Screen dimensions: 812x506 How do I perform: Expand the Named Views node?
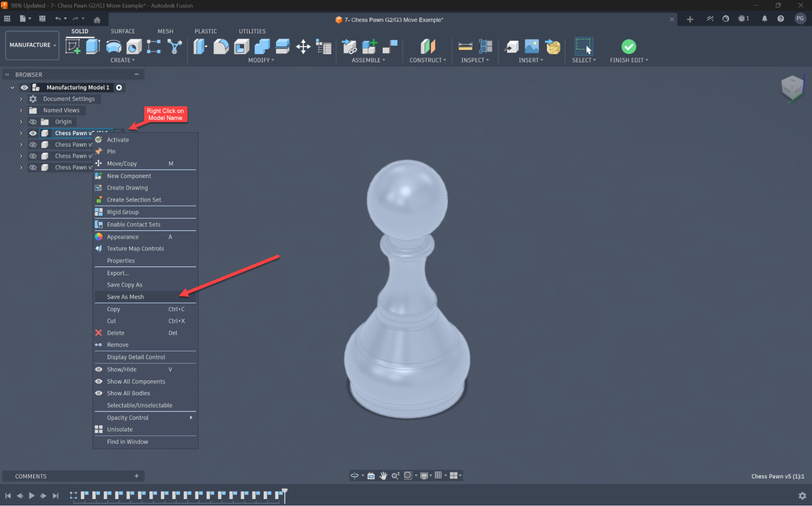(21, 110)
